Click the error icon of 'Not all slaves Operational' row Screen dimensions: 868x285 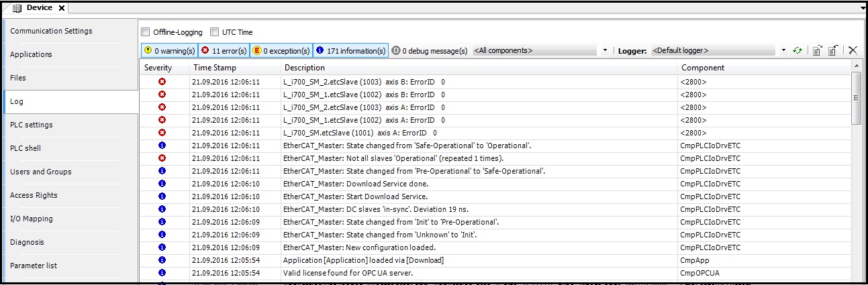(162, 158)
